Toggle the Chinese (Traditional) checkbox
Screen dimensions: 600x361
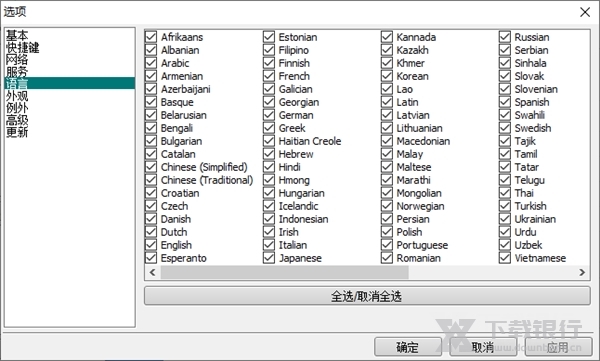[151, 180]
